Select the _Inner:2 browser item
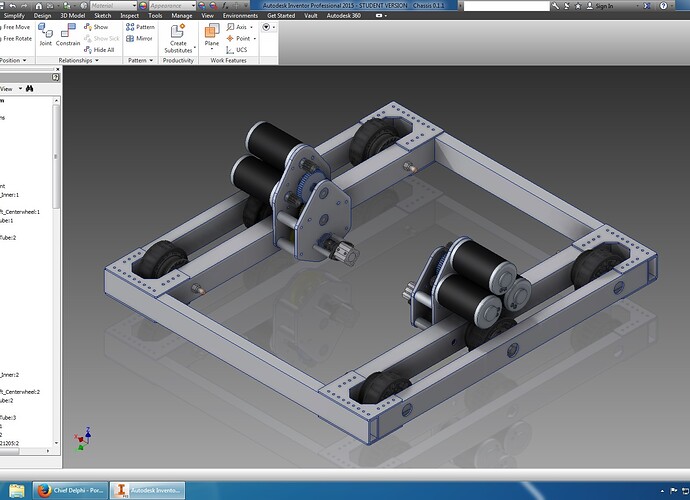 (10, 375)
